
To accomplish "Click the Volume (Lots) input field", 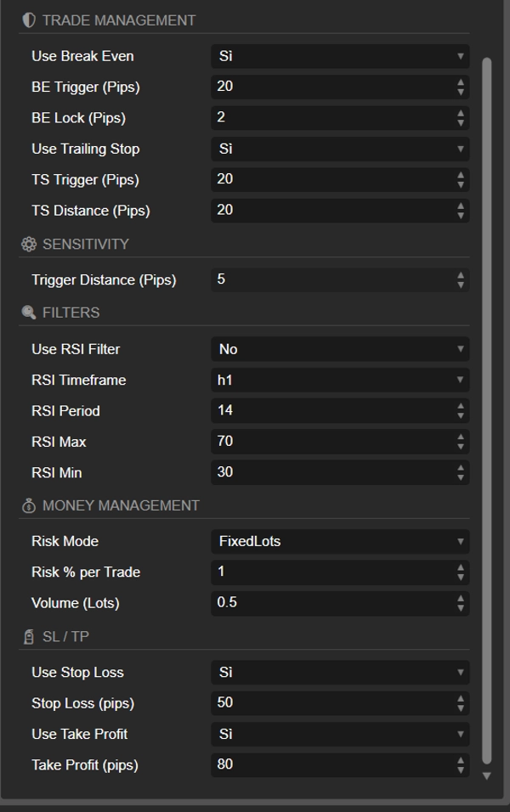I will [331, 603].
